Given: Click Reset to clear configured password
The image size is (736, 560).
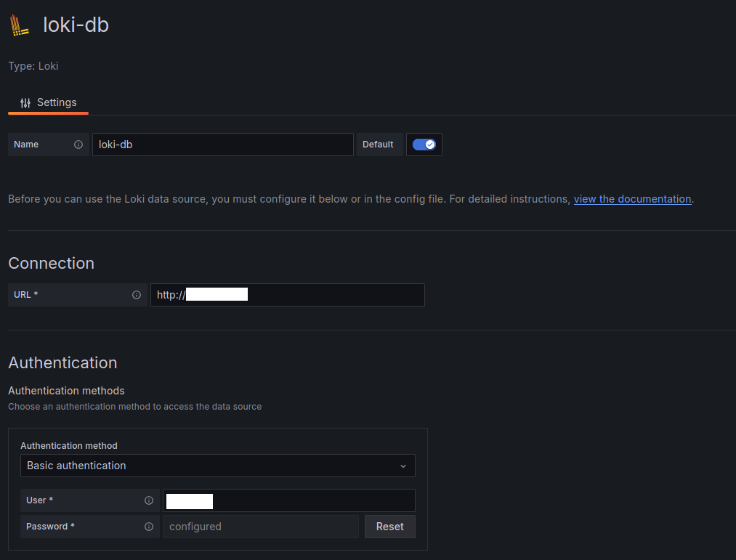Looking at the screenshot, I should (x=389, y=526).
